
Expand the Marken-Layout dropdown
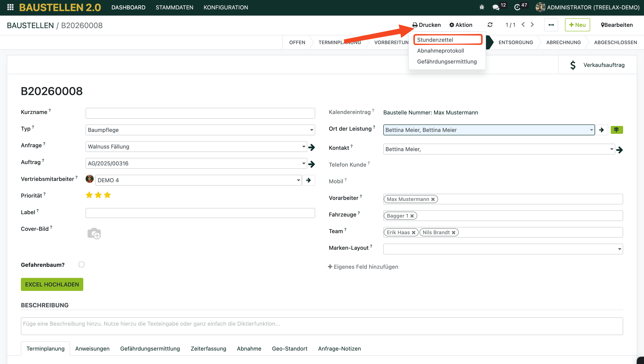point(619,249)
